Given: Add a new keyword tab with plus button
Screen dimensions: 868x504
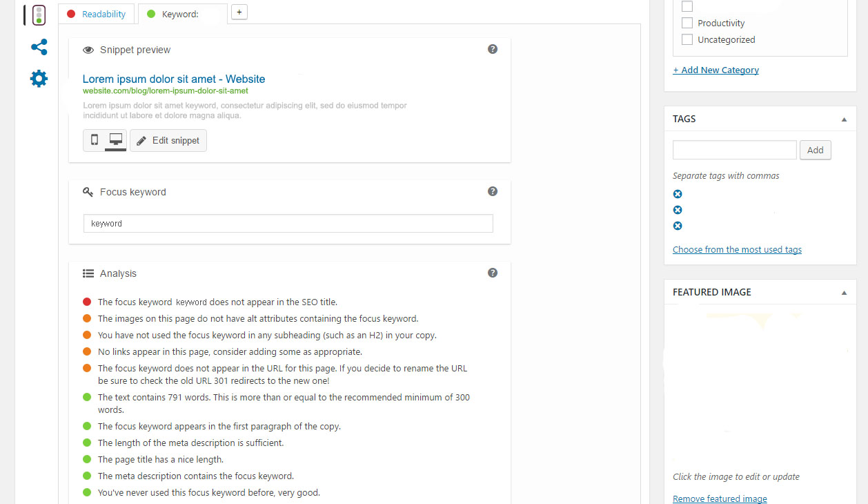Looking at the screenshot, I should click(239, 12).
